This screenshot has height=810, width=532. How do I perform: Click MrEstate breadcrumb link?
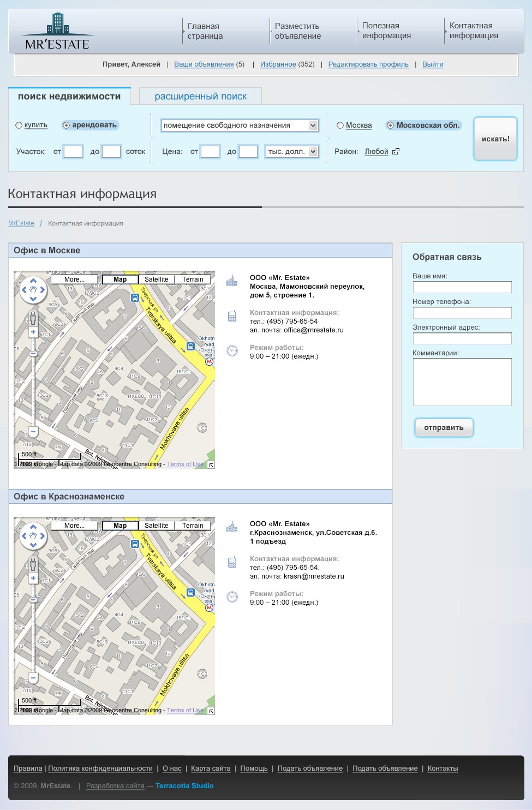pos(21,223)
